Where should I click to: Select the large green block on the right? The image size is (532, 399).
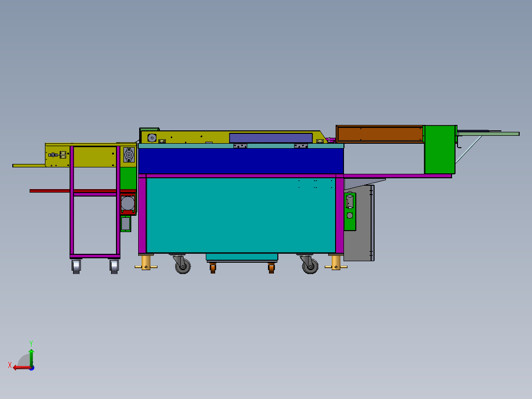click(440, 150)
